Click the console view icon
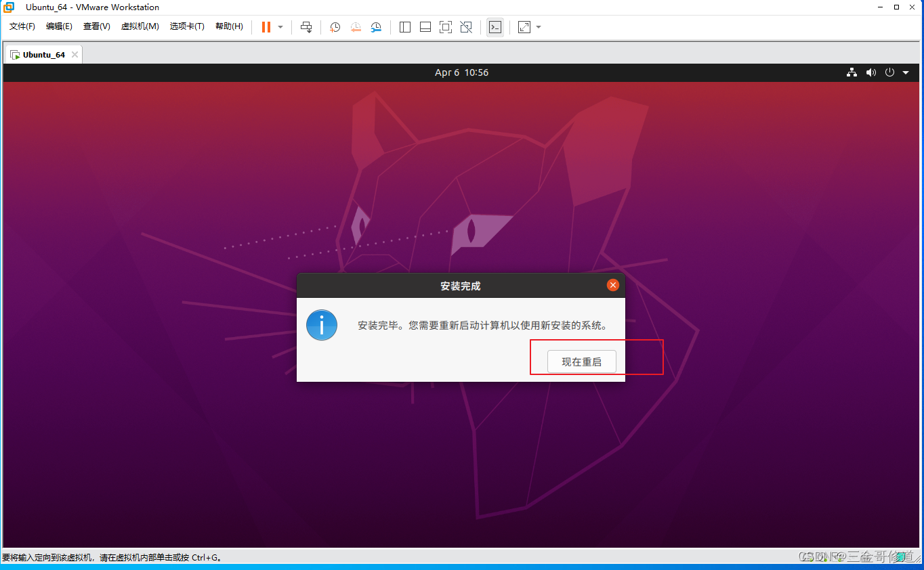Viewport: 924px width, 570px height. (495, 27)
